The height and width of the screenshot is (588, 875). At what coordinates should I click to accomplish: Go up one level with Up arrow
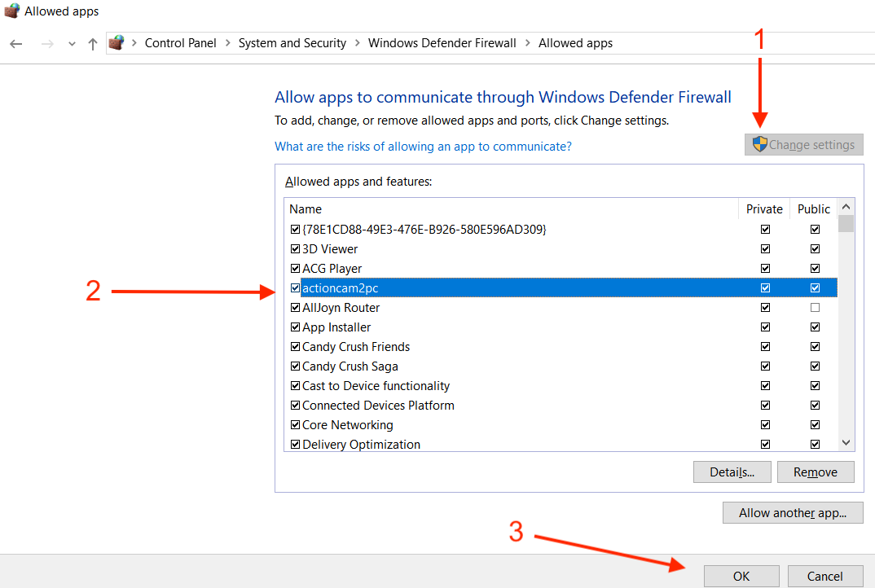93,43
